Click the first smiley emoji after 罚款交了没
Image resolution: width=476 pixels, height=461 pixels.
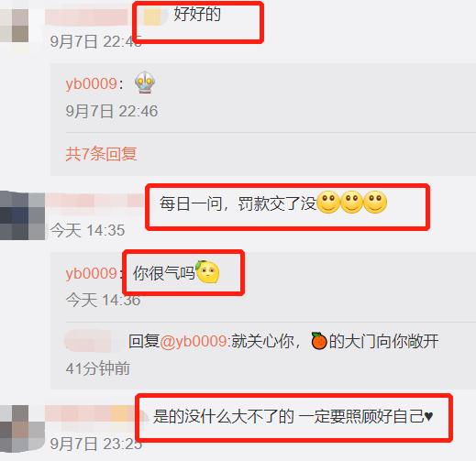[328, 202]
